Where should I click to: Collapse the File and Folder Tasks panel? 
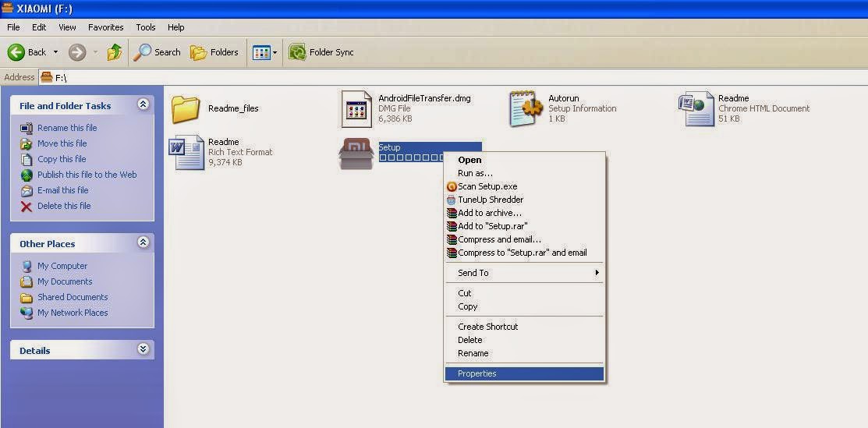point(143,104)
